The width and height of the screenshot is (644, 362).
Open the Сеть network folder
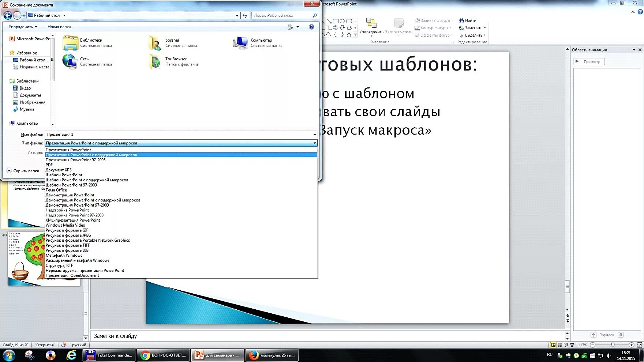[x=87, y=61]
